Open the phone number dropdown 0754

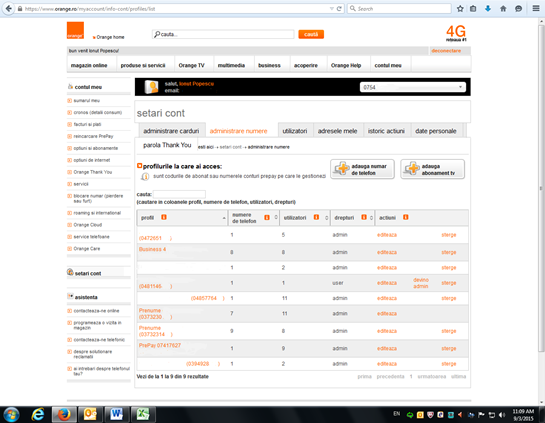[413, 87]
